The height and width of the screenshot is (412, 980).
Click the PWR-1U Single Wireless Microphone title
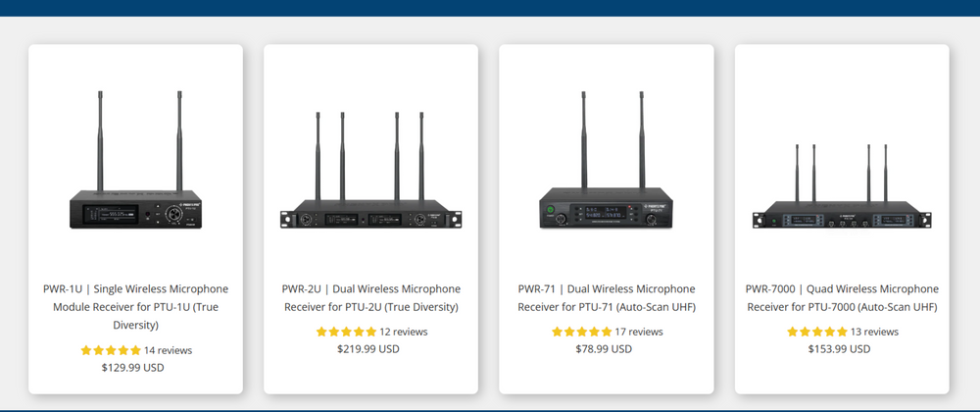(x=135, y=307)
